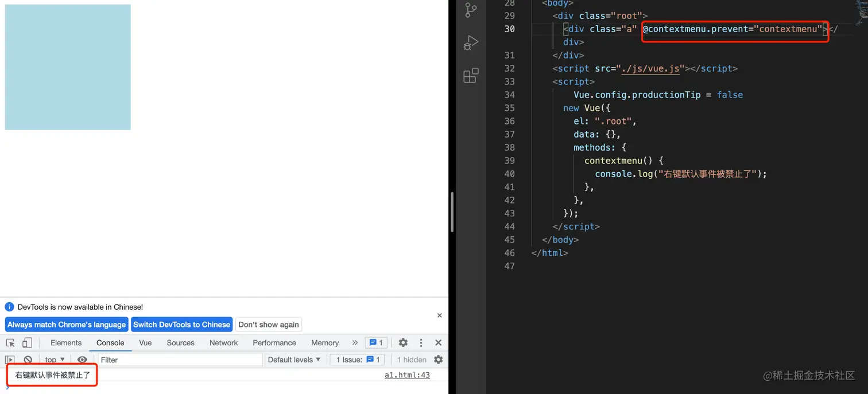Open Default levels dropdown

click(x=294, y=360)
